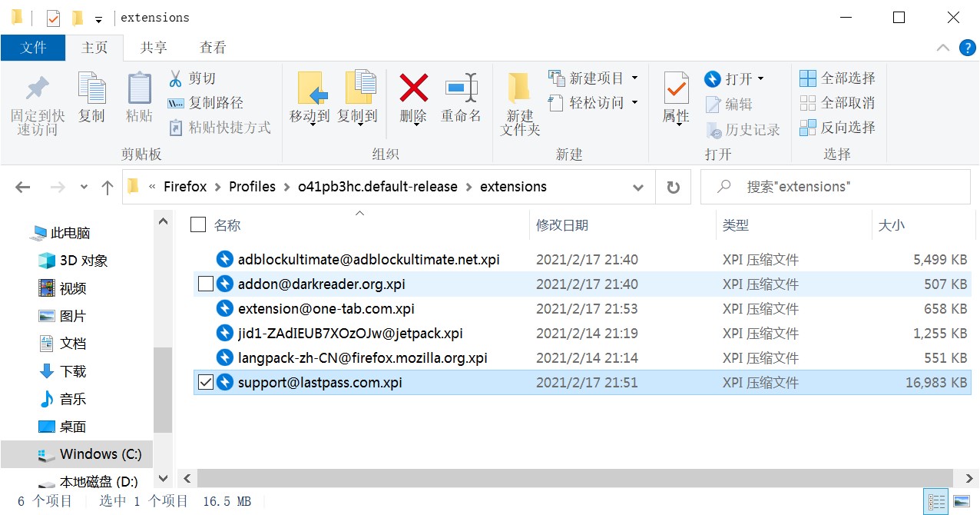The height and width of the screenshot is (515, 980).
Task: Sort by the Name (名称) column
Action: 227,225
